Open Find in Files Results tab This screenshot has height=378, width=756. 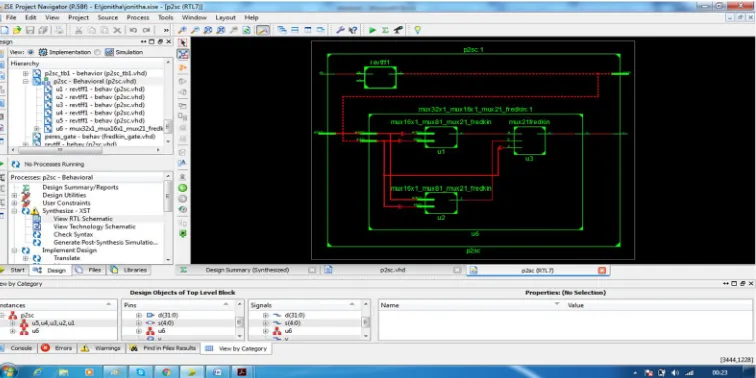pyautogui.click(x=163, y=348)
